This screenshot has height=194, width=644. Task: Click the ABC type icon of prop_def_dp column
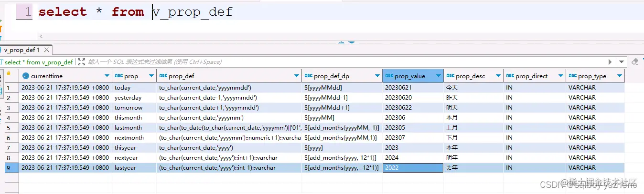pyautogui.click(x=309, y=76)
